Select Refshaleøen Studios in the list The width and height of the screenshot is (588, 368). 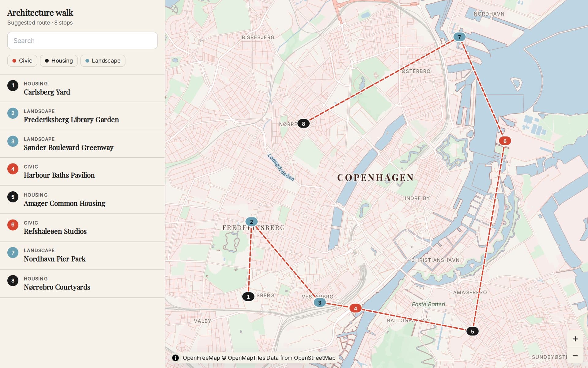point(82,228)
